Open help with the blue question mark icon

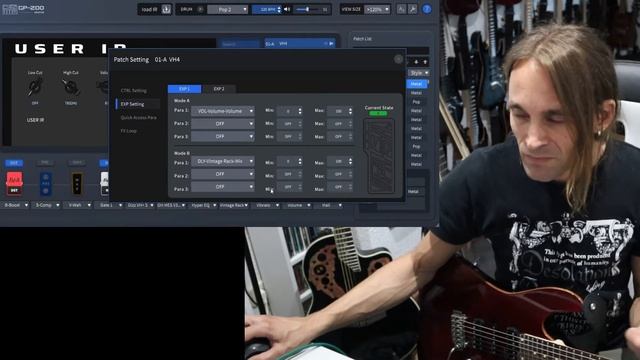click(427, 9)
